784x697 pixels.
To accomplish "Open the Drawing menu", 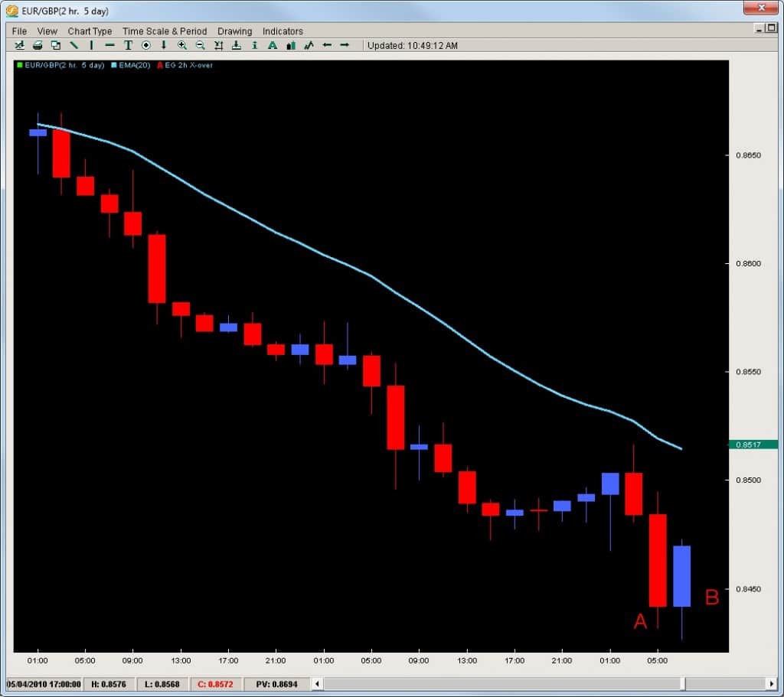I will click(x=234, y=31).
